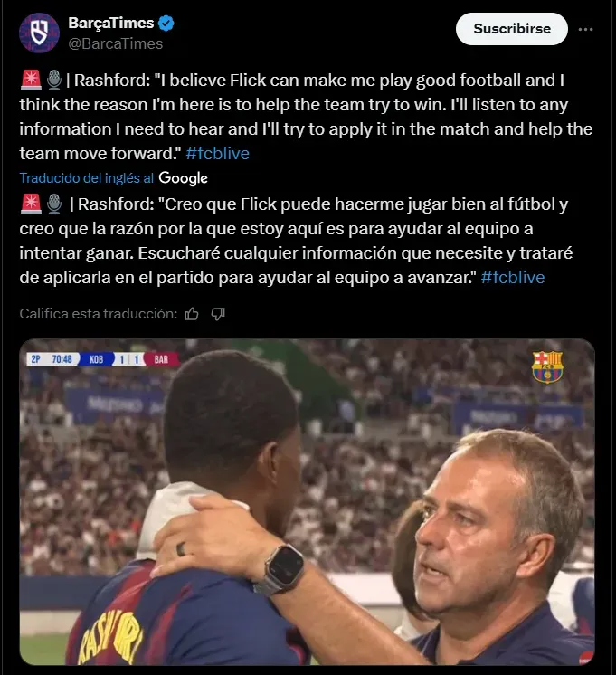The height and width of the screenshot is (675, 616).
Task: Open the BarçaTimes profile avatar
Action: tap(39, 33)
